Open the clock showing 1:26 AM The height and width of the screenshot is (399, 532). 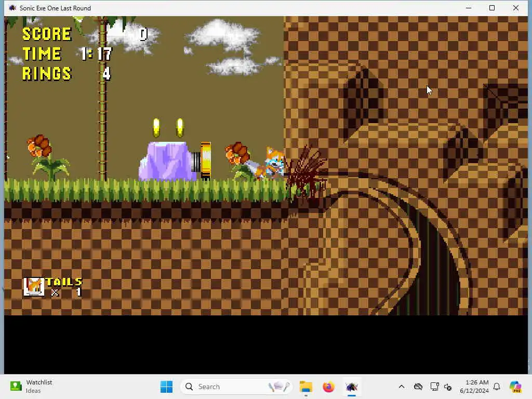click(x=474, y=387)
